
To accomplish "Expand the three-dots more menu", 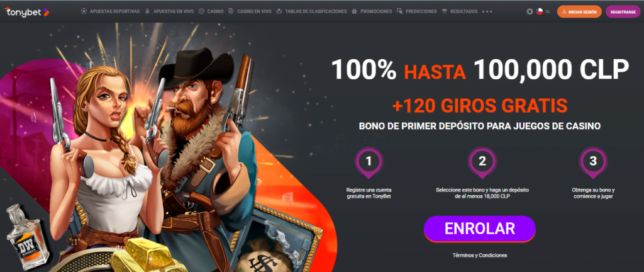I will 487,11.
